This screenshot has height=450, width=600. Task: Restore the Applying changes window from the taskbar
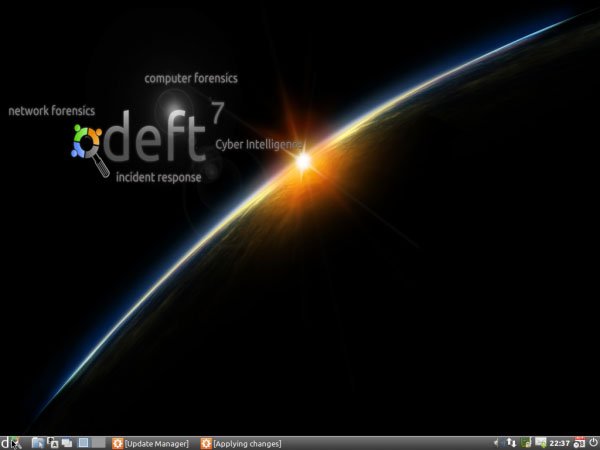241,443
